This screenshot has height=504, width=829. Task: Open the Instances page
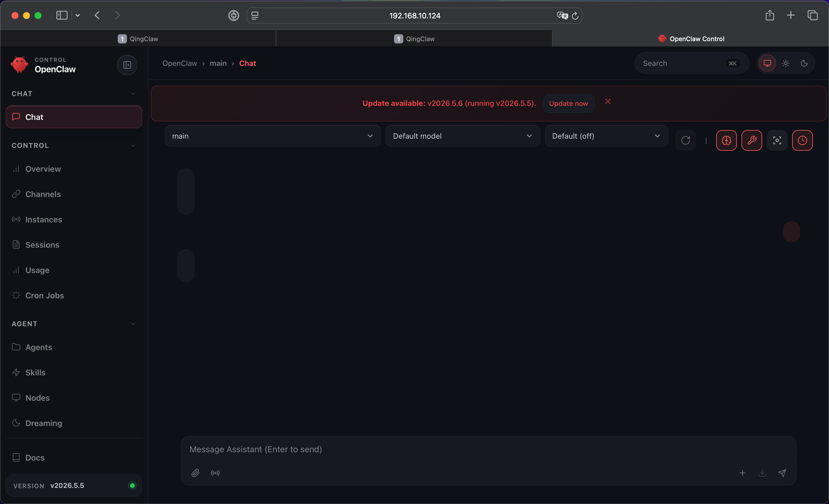[74, 219]
